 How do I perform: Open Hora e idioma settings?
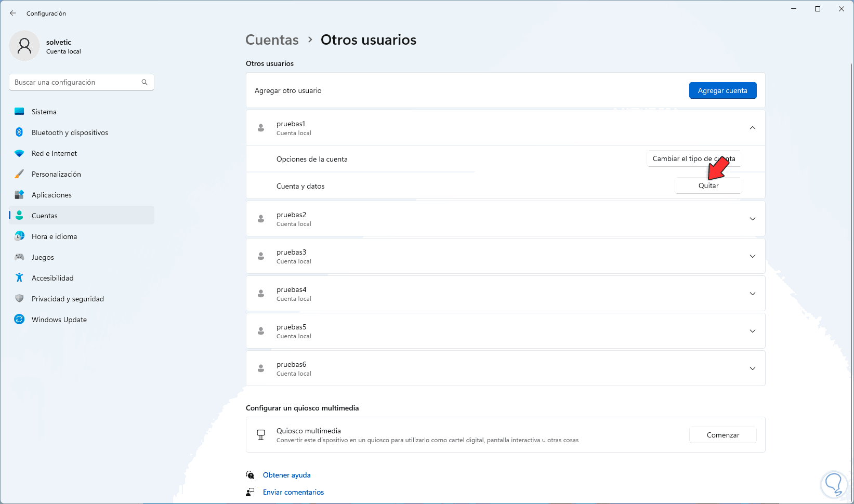(54, 236)
